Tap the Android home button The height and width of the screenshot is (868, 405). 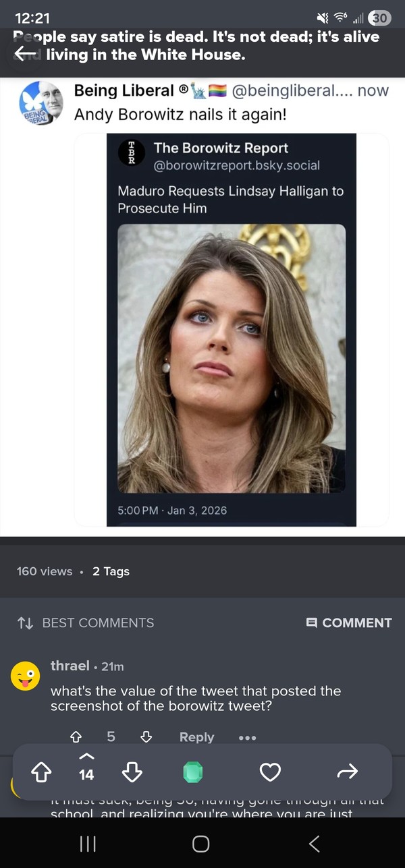pos(200,844)
